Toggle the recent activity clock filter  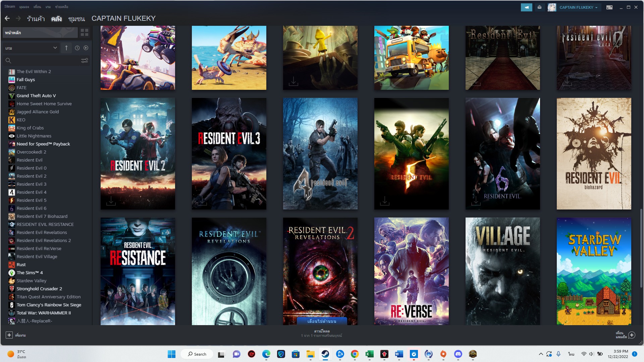pyautogui.click(x=77, y=48)
